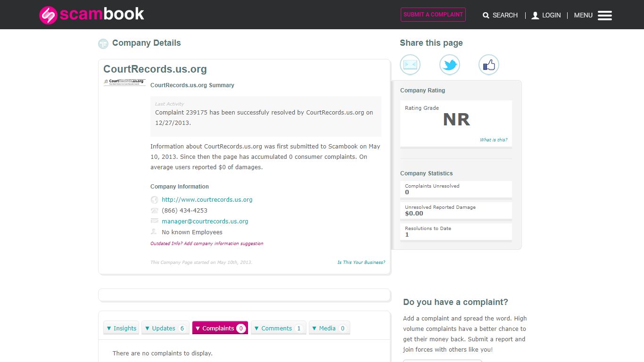Click the phone number (866) 434-4253

(184, 211)
